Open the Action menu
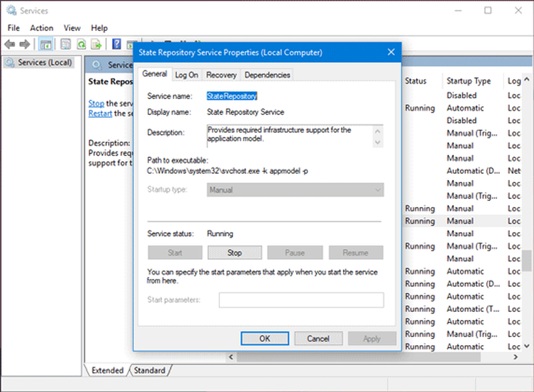Viewport: 534px width, 392px height. tap(42, 28)
